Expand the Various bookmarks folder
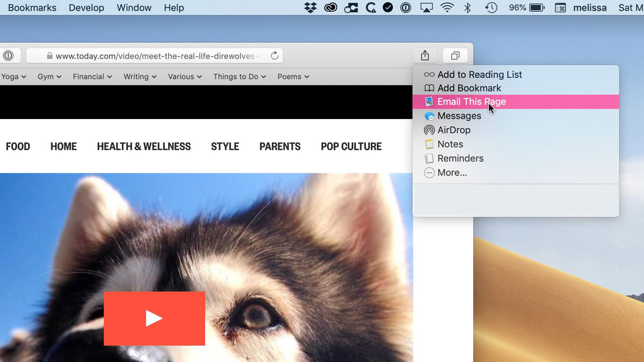The width and height of the screenshot is (644, 362). pyautogui.click(x=185, y=77)
